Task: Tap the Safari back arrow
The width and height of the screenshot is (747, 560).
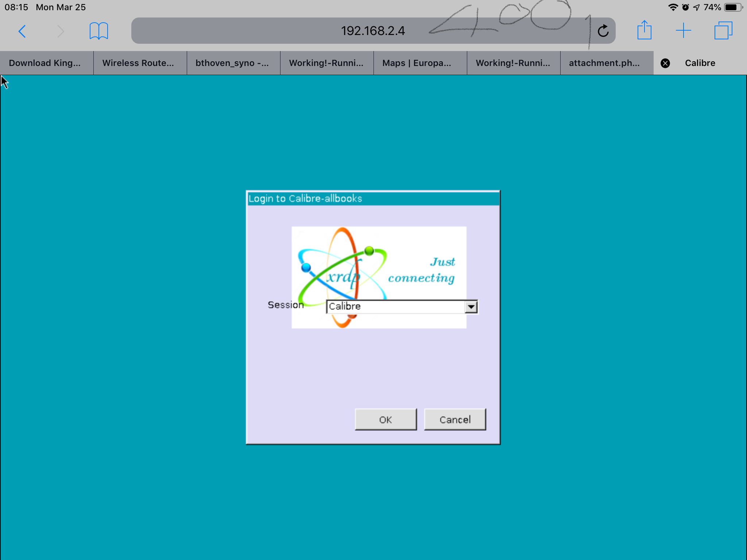Action: [x=22, y=31]
